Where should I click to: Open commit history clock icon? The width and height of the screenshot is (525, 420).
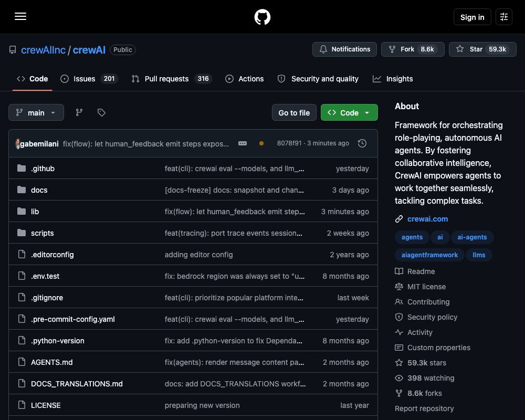362,143
